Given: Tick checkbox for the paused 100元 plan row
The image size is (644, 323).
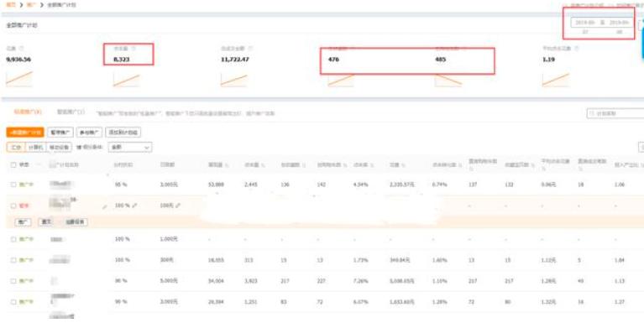Looking at the screenshot, I should tap(13, 206).
